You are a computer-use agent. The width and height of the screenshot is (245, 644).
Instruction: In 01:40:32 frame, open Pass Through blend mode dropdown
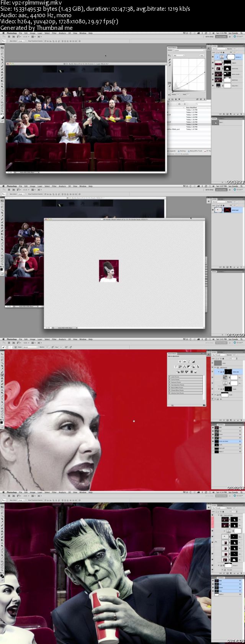click(x=219, y=355)
